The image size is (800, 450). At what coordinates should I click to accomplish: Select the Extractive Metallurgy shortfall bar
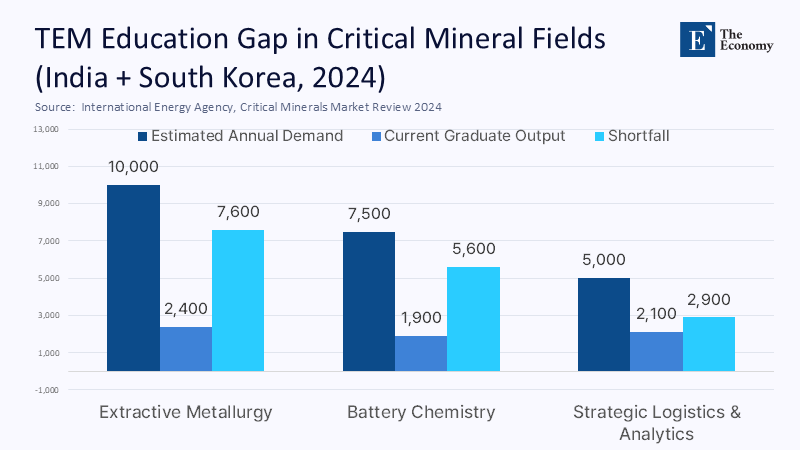pyautogui.click(x=238, y=300)
